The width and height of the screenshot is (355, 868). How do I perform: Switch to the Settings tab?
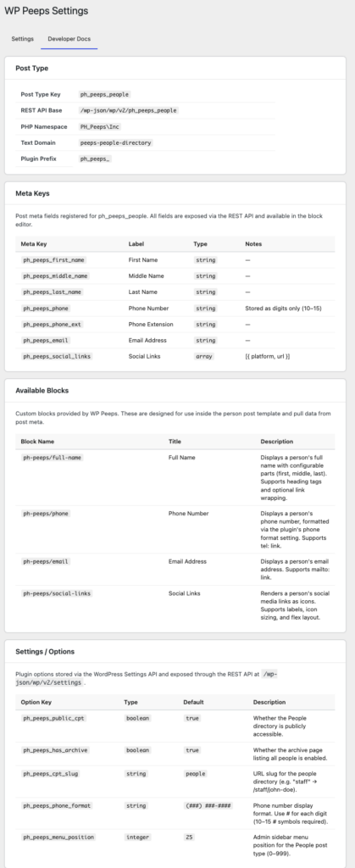[x=23, y=39]
